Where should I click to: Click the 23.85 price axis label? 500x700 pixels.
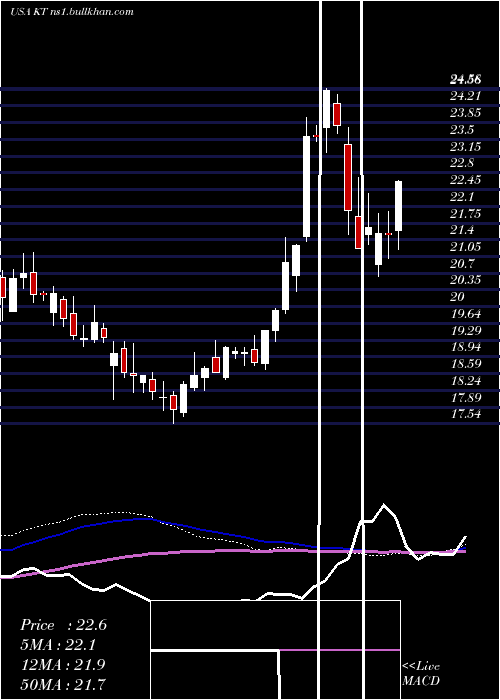(x=466, y=113)
